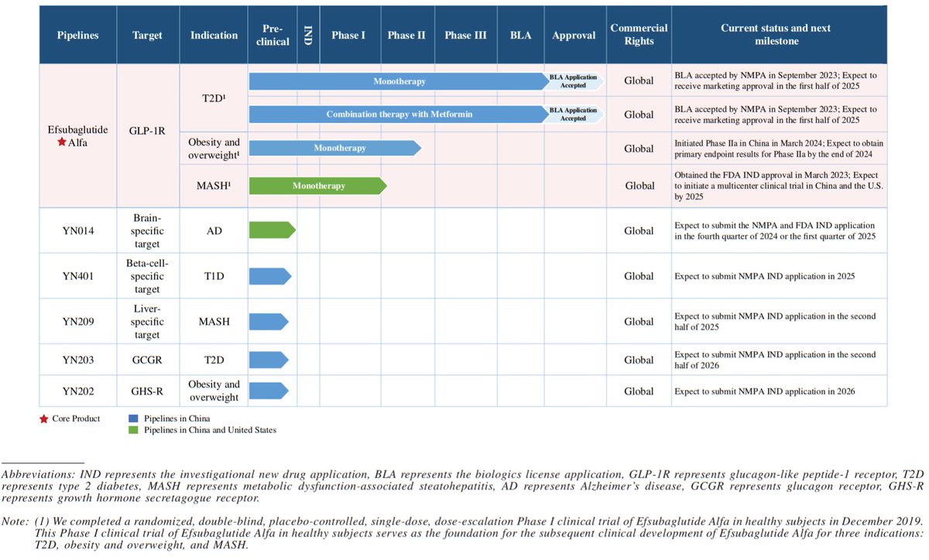Screen dimensions: 929x560
Task: Click the blue YN401 preclinical arrow
Action: [269, 276]
